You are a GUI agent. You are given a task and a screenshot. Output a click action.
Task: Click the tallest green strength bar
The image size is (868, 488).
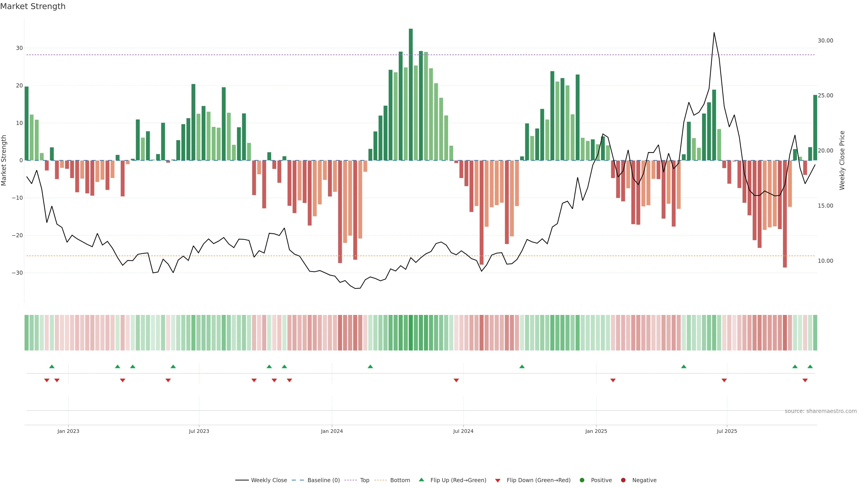pos(410,94)
